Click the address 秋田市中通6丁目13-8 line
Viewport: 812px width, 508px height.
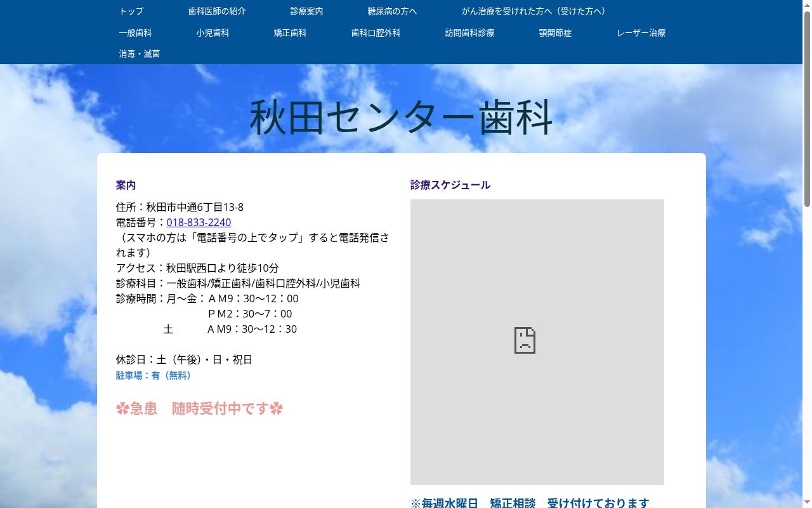(x=180, y=207)
